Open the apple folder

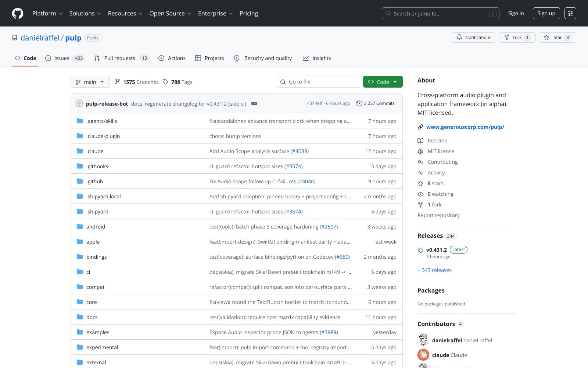click(x=93, y=242)
